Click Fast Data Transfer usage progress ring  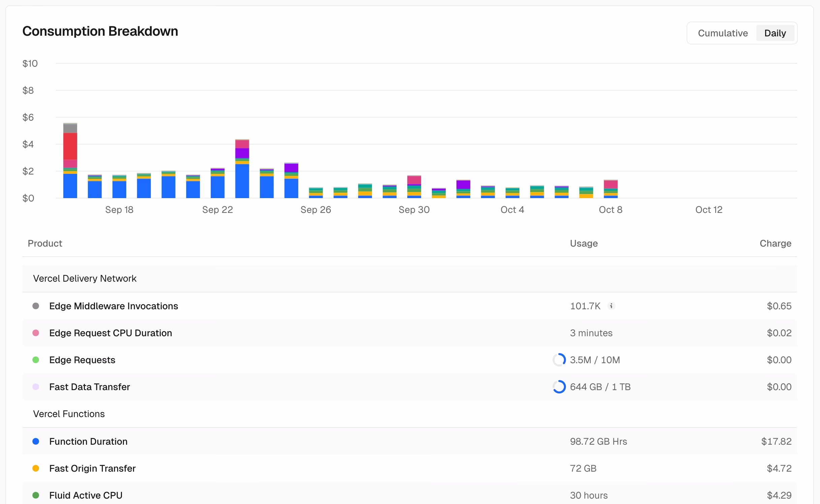pyautogui.click(x=559, y=387)
